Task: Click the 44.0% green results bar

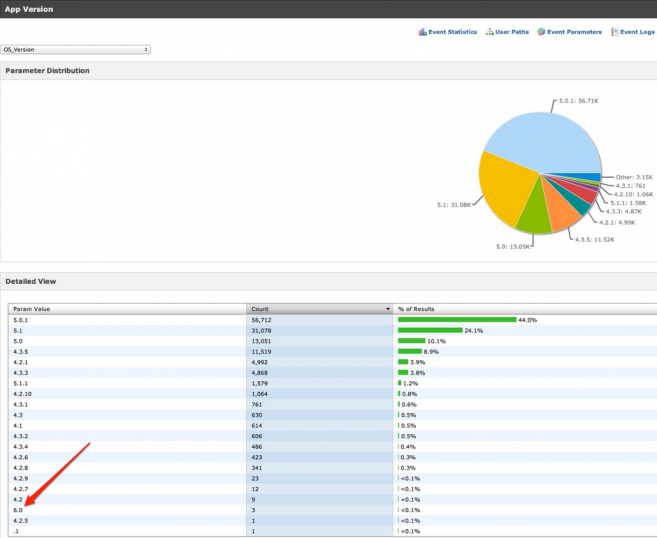Action: [x=456, y=320]
